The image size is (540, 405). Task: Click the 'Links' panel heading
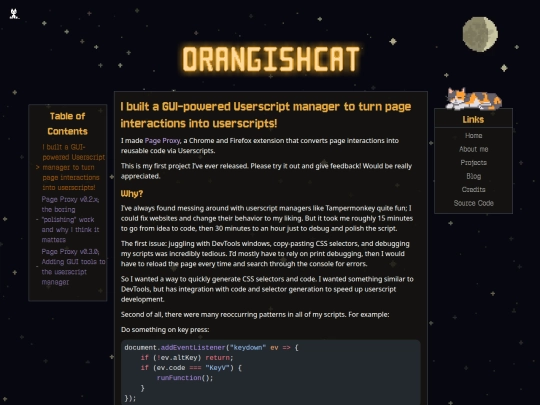[473, 120]
